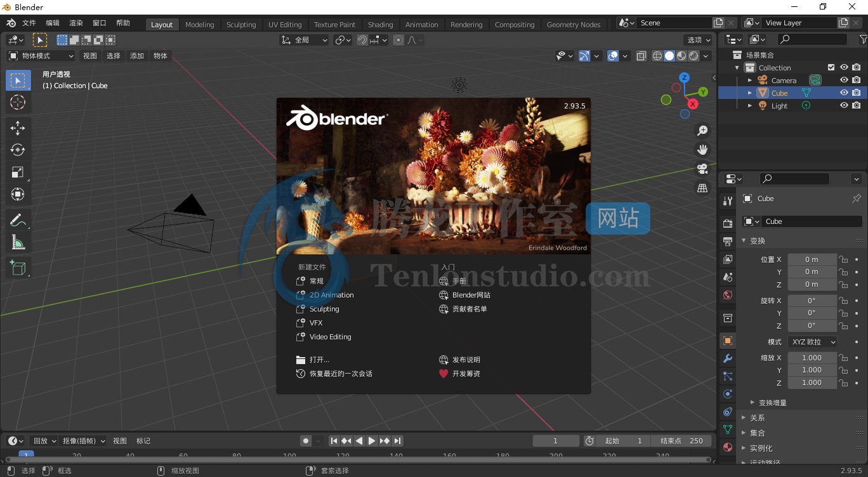The image size is (868, 477).
Task: Open the Options dropdown in header
Action: [x=699, y=40]
